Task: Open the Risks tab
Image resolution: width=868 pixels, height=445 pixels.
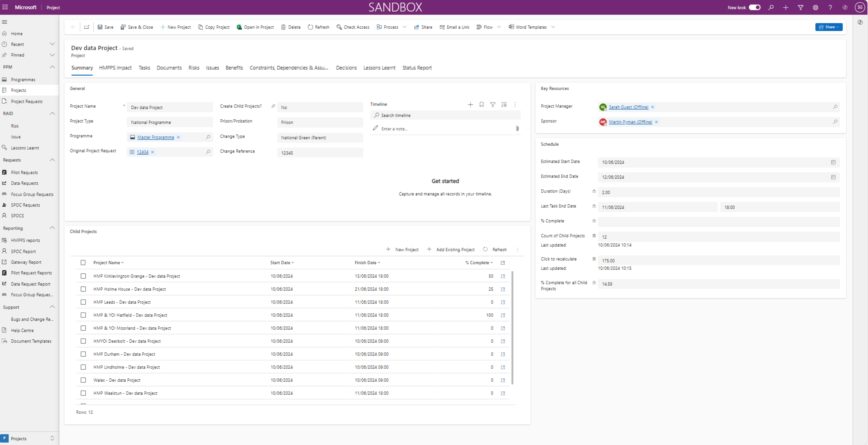Action: point(194,68)
